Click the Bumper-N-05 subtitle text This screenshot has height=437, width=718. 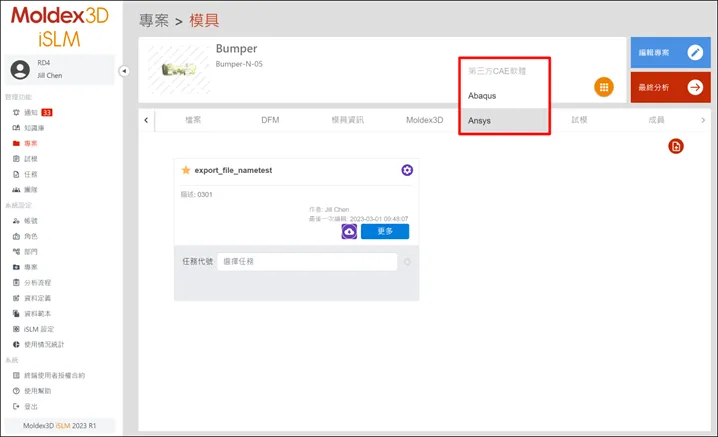pyautogui.click(x=239, y=64)
